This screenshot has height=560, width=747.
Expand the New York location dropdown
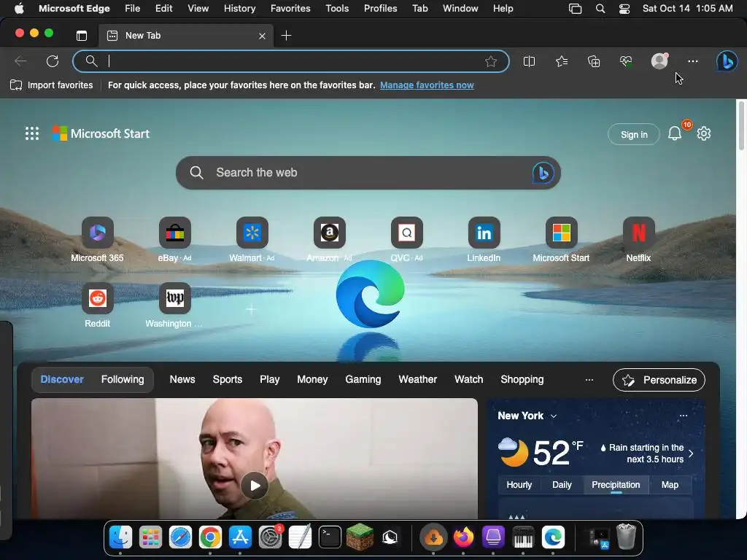pos(554,416)
